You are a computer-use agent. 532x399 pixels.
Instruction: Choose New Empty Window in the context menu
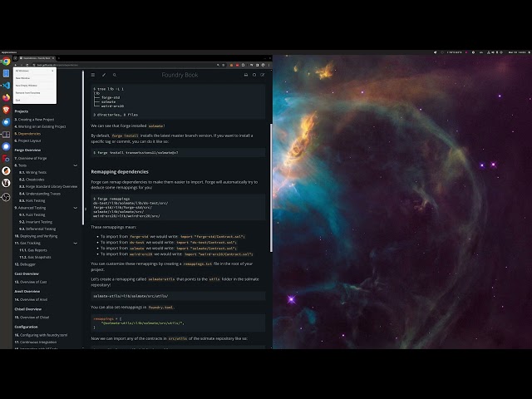(35, 86)
